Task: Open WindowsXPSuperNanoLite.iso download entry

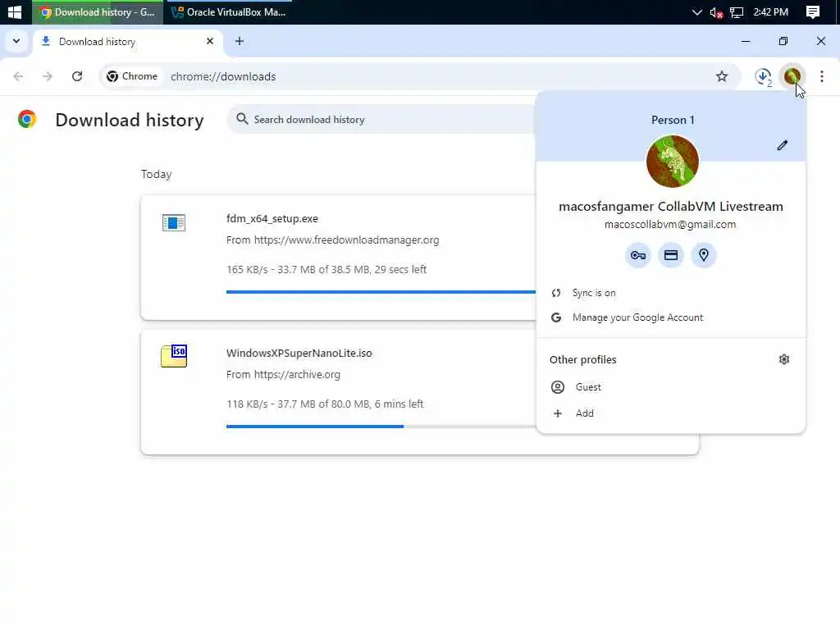Action: [x=299, y=353]
